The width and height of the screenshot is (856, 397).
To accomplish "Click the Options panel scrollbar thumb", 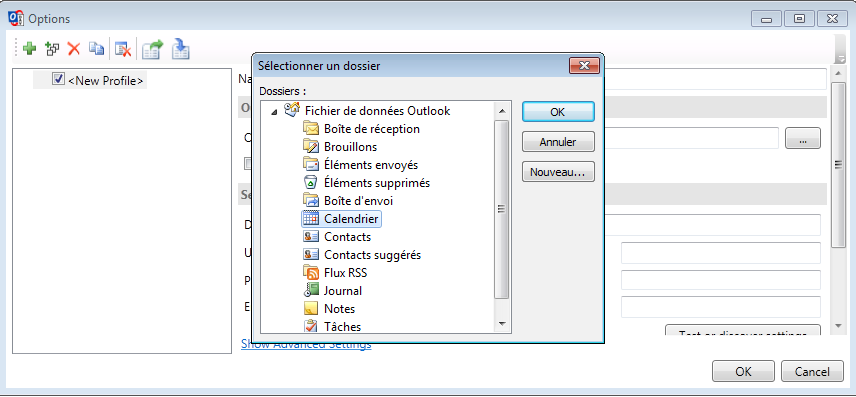I will pos(839,164).
